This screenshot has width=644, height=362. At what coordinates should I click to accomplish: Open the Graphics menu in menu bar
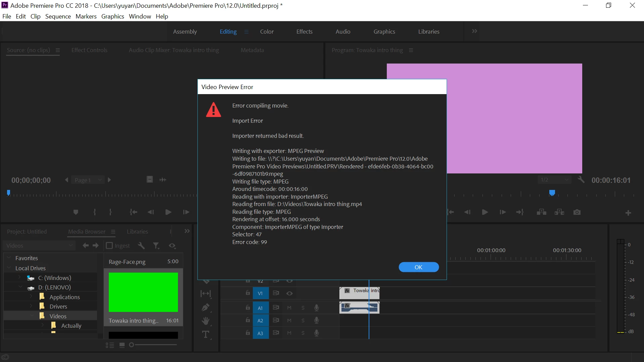[113, 16]
